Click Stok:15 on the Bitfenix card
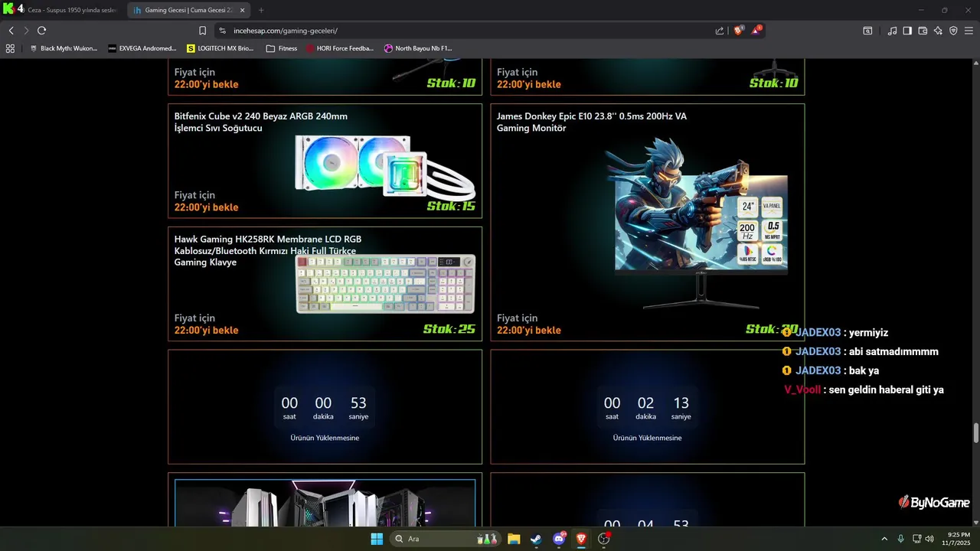This screenshot has width=980, height=551. click(451, 206)
